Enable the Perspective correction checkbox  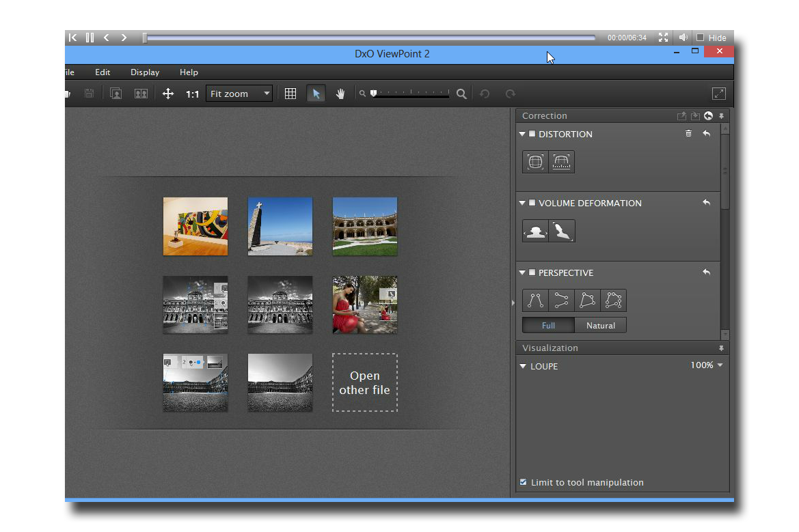[532, 272]
